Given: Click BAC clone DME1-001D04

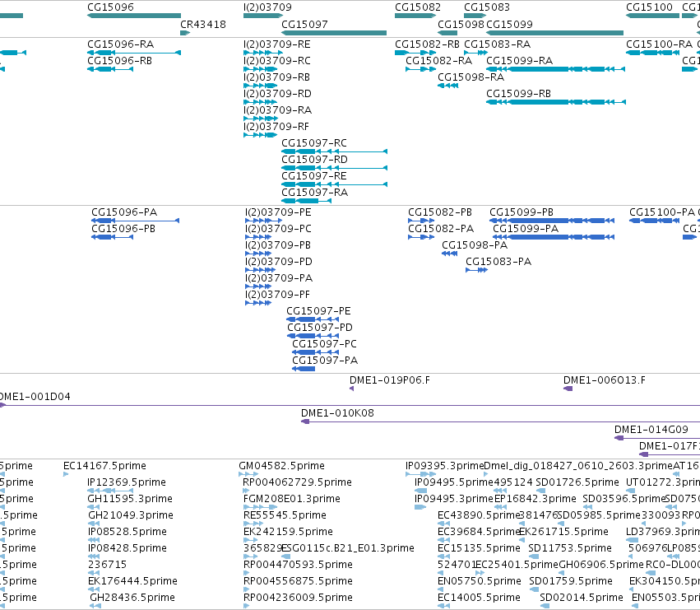Looking at the screenshot, I should pyautogui.click(x=35, y=397).
